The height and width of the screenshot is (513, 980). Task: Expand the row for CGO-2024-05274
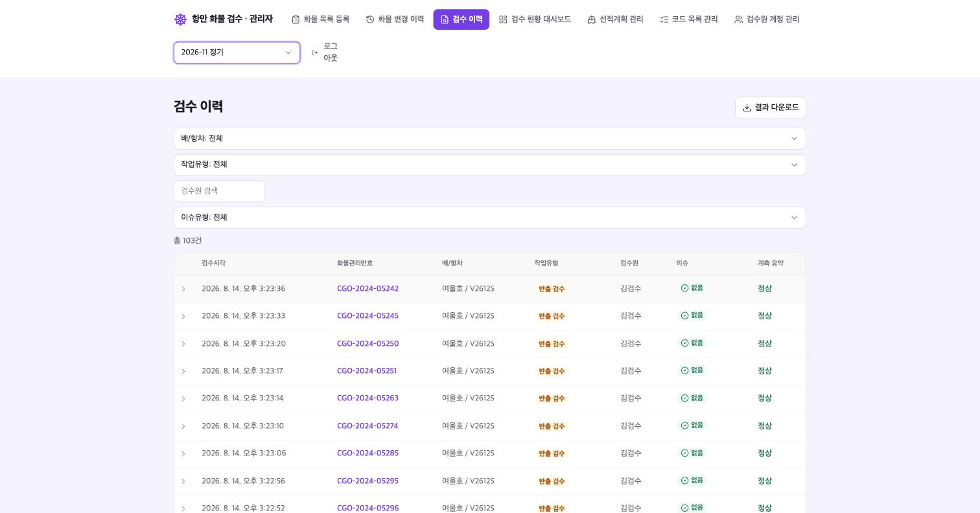pyautogui.click(x=183, y=426)
